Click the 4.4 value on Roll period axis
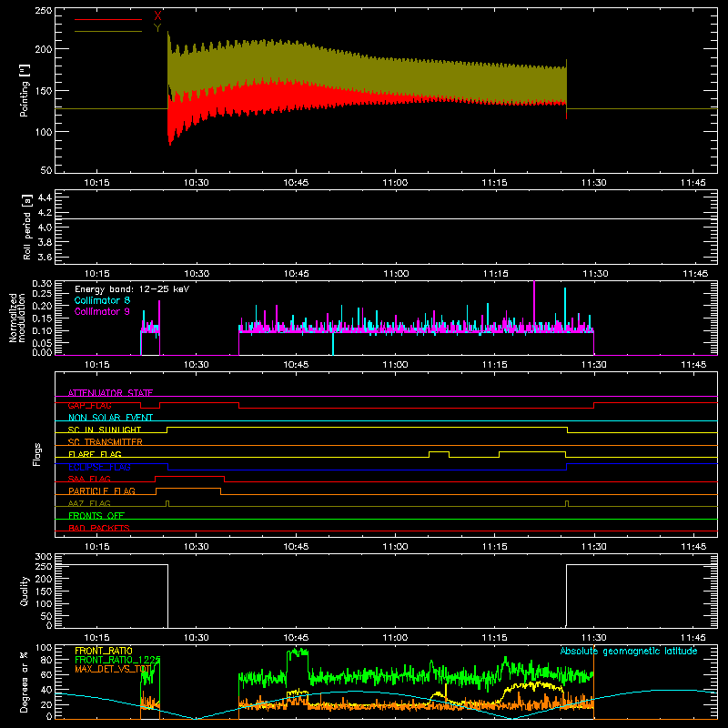Image resolution: width=728 pixels, height=728 pixels. pos(45,197)
